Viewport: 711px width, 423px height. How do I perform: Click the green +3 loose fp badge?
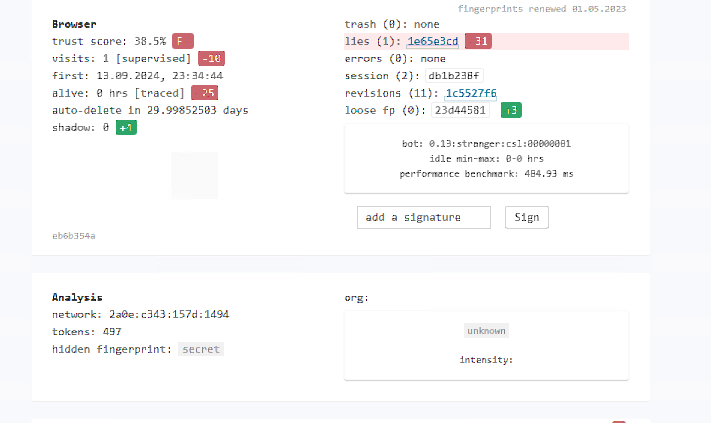pyautogui.click(x=511, y=110)
